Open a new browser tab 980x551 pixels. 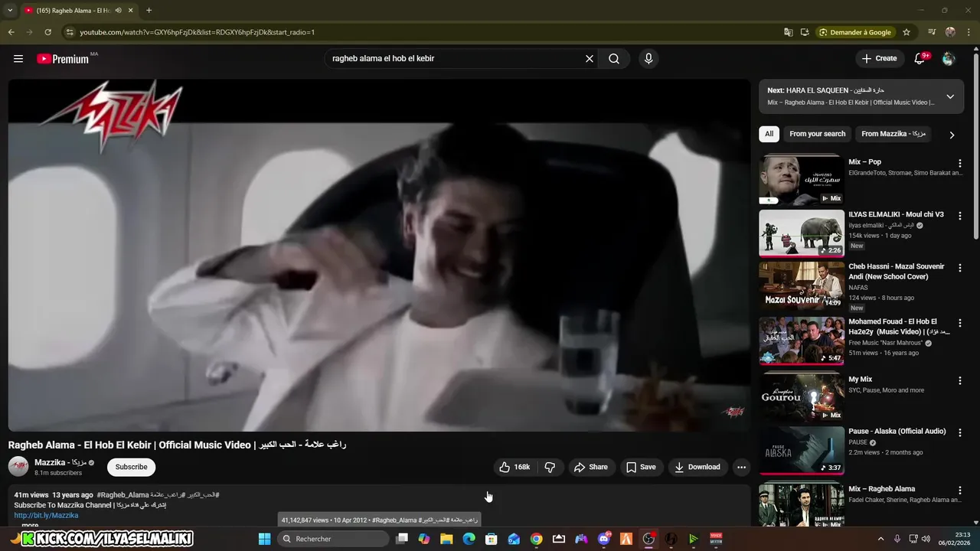click(x=149, y=11)
